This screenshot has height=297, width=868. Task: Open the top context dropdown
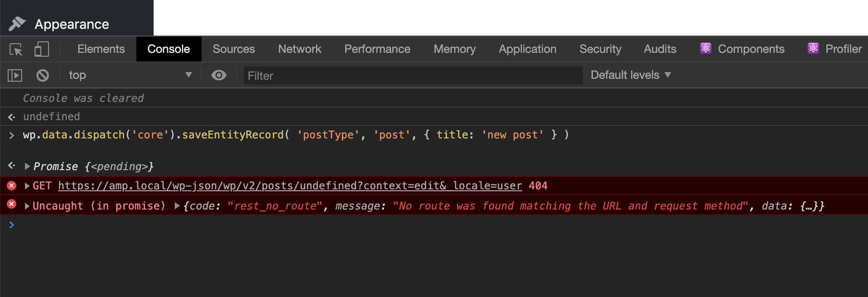coord(130,75)
